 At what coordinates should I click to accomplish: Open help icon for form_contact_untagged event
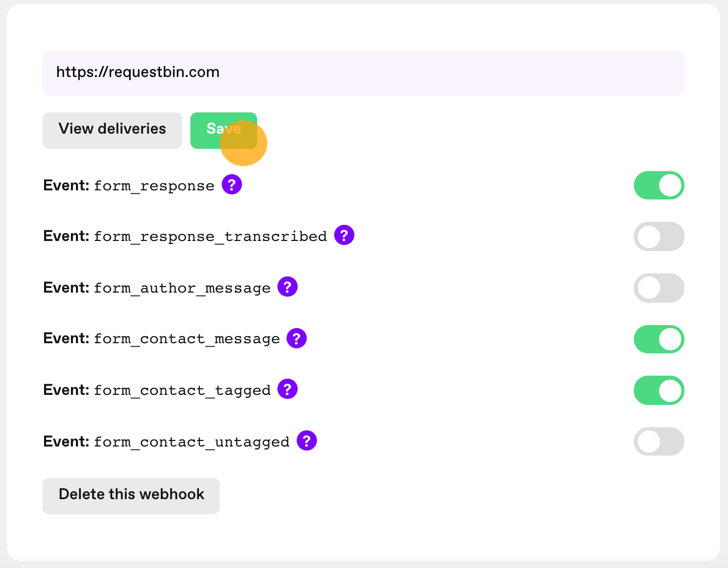coord(307,440)
